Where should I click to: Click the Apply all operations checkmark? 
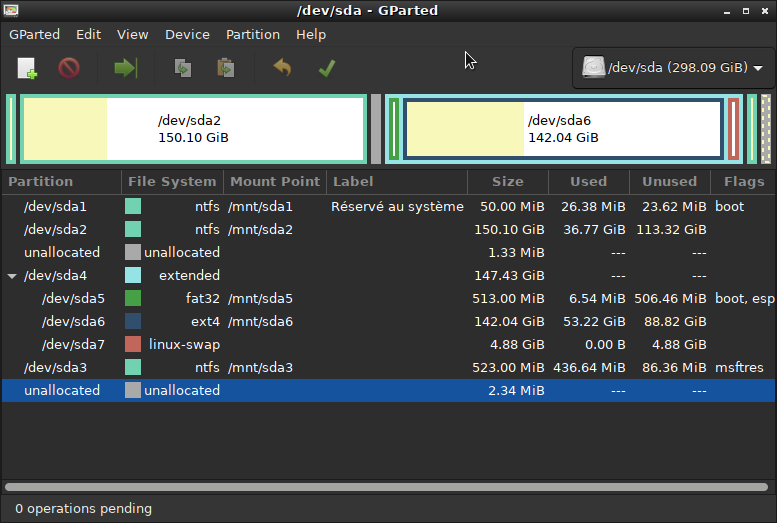(327, 68)
